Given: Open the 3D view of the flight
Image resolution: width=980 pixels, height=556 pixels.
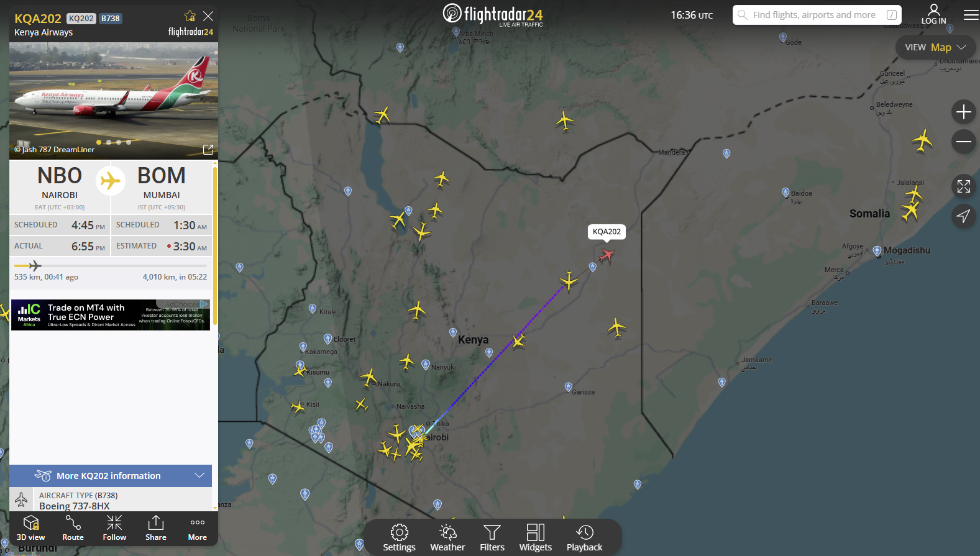Looking at the screenshot, I should [x=30, y=528].
